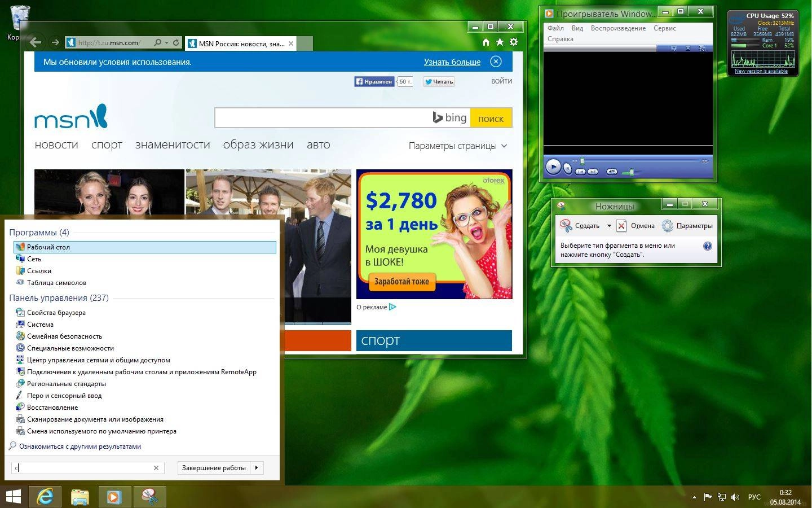Click the $2,780 за 1 день ad

[x=434, y=234]
